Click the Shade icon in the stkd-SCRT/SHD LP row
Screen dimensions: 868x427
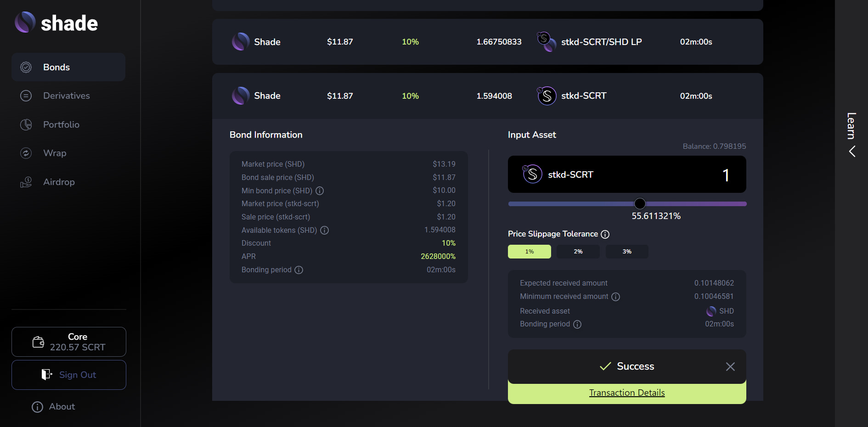(241, 42)
